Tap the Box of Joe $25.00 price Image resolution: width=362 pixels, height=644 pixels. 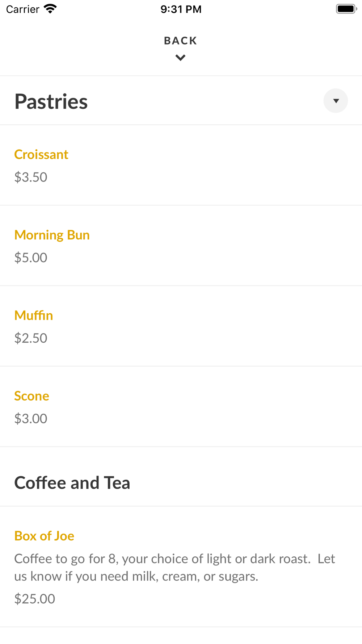click(35, 599)
